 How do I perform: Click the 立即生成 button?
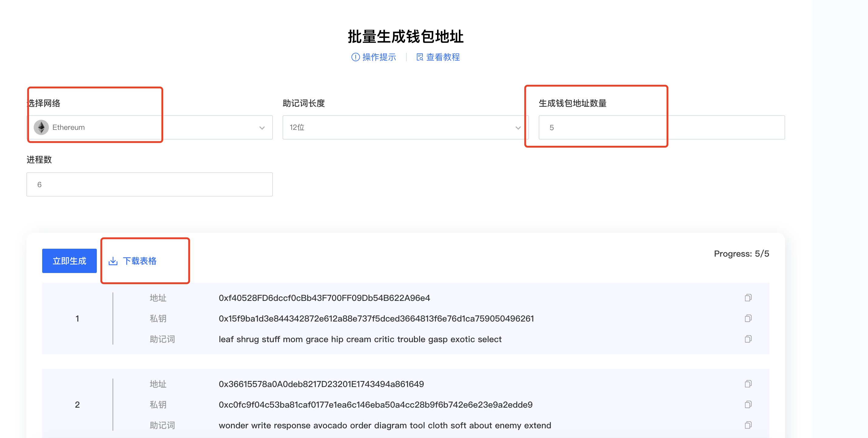pos(70,261)
